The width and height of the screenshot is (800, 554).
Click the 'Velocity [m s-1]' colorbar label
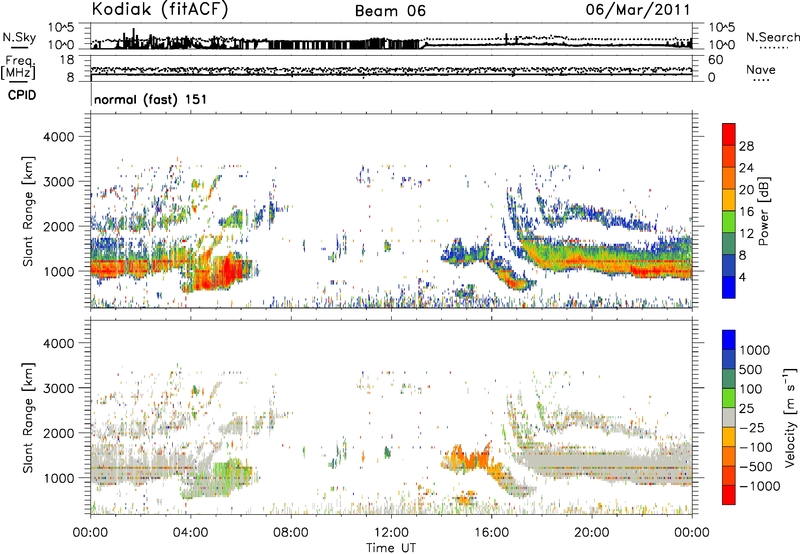point(789,417)
